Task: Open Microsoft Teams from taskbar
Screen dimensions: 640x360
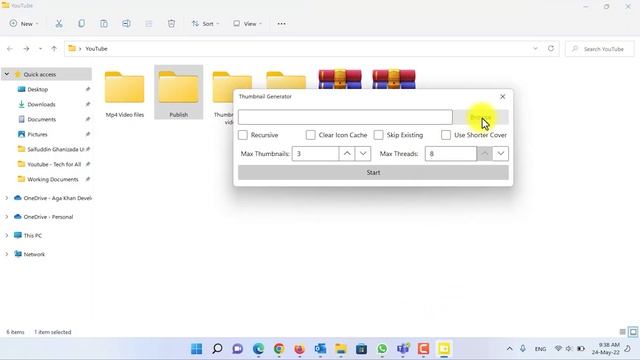Action: coord(403,349)
